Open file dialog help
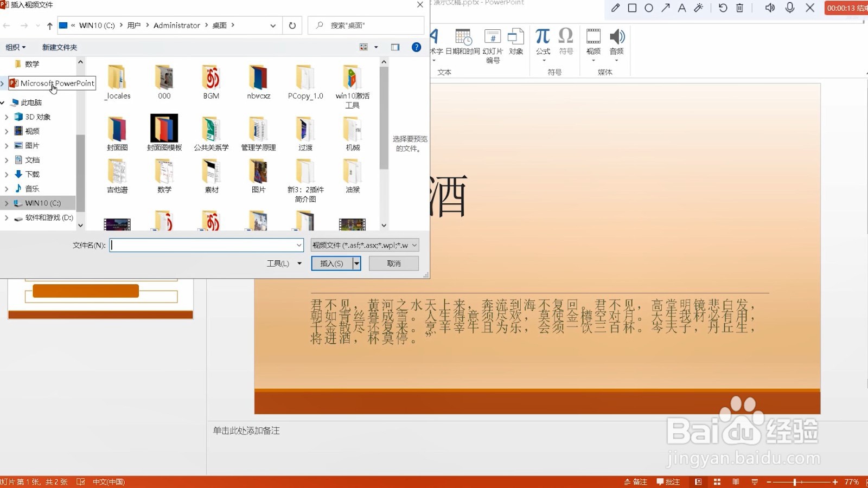Viewport: 868px width, 488px height. (x=416, y=47)
